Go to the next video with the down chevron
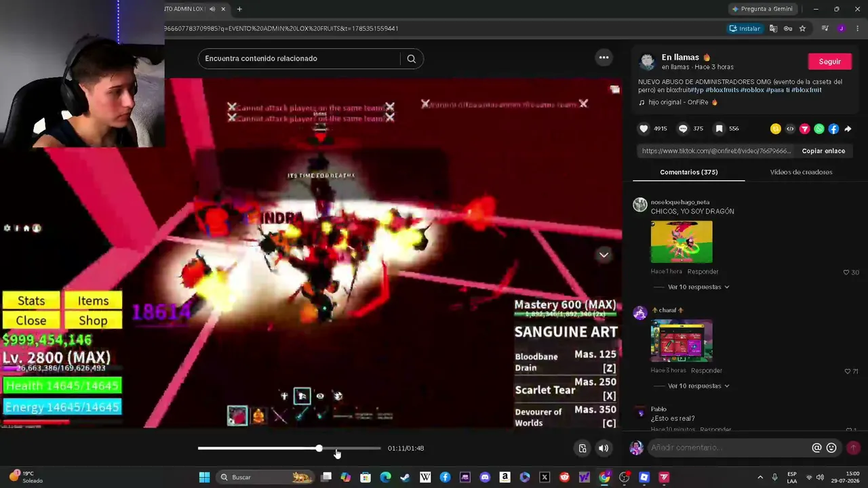This screenshot has width=868, height=488. point(604,255)
